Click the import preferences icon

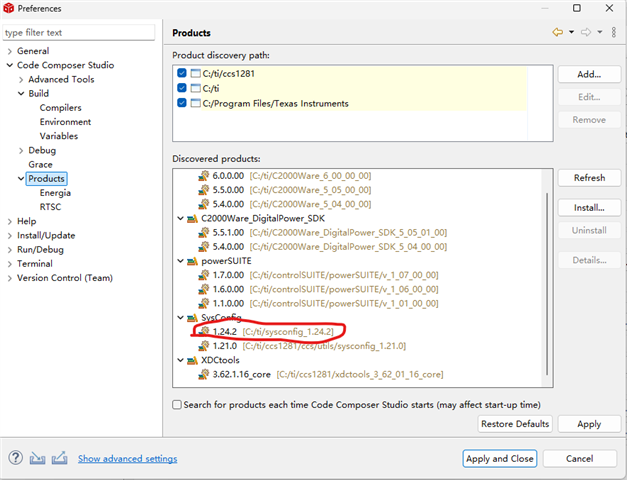(37, 458)
